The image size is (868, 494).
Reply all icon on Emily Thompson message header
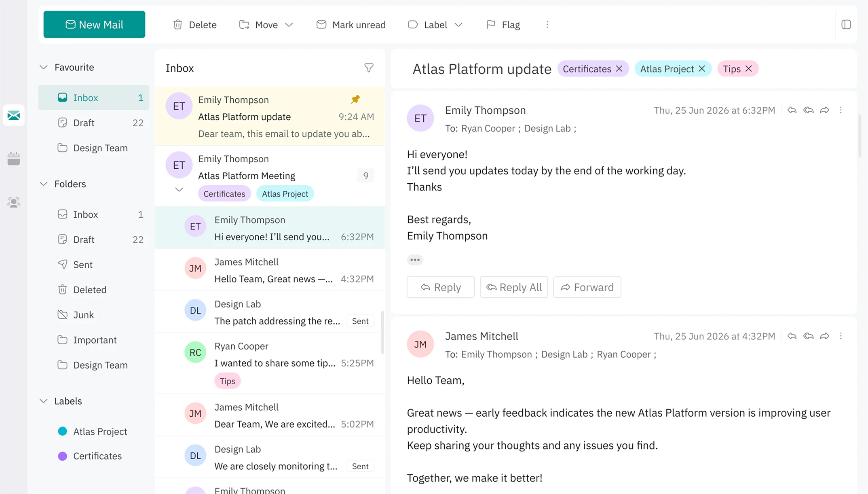808,110
